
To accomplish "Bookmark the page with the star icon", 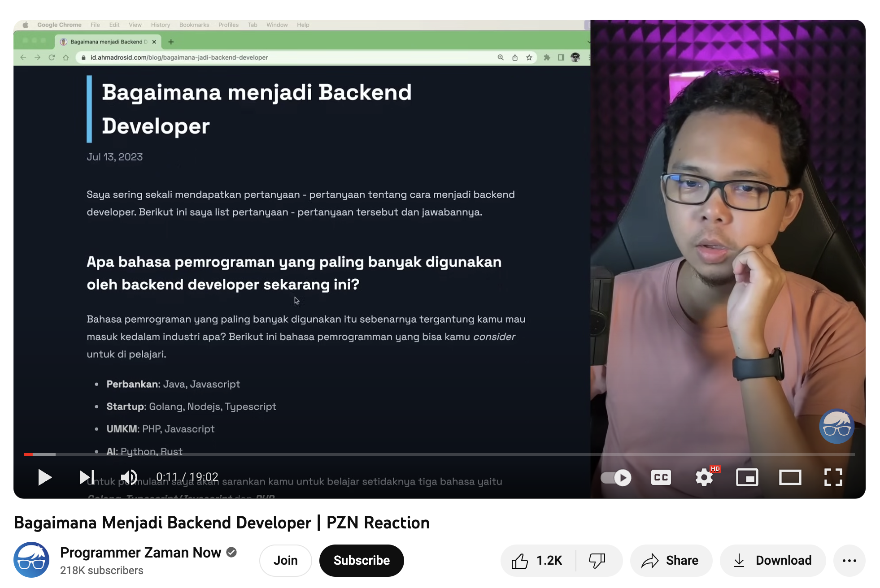I will (x=529, y=57).
